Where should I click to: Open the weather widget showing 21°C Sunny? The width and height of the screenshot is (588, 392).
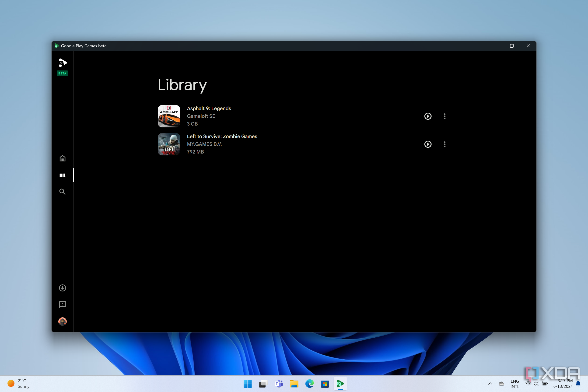[19, 384]
